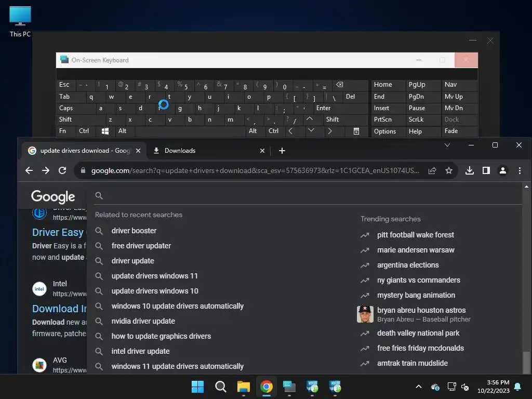Viewport: 532px width, 399px height.
Task: Bookmark this page with the star icon
Action: click(x=449, y=170)
